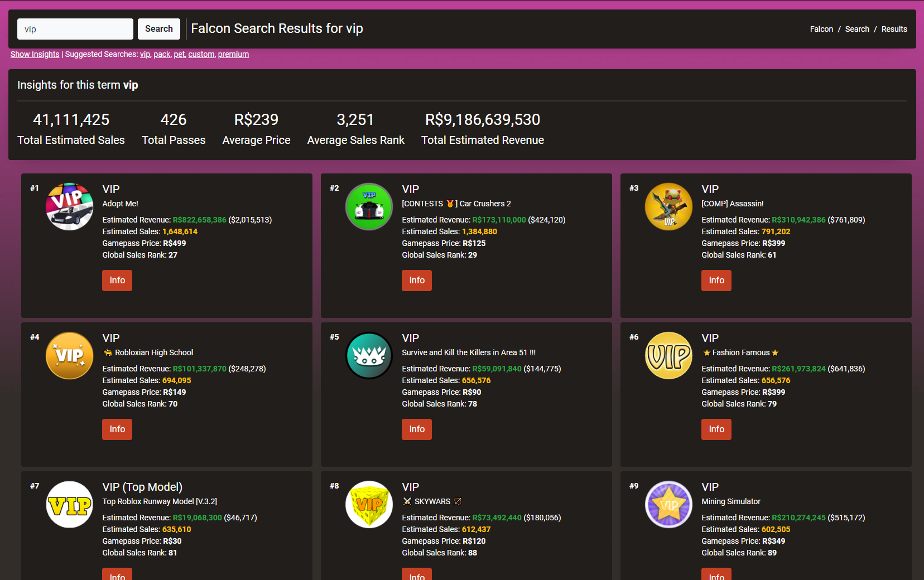The image size is (924, 580).
Task: Open Info for SKYWARS VIP
Action: [417, 574]
